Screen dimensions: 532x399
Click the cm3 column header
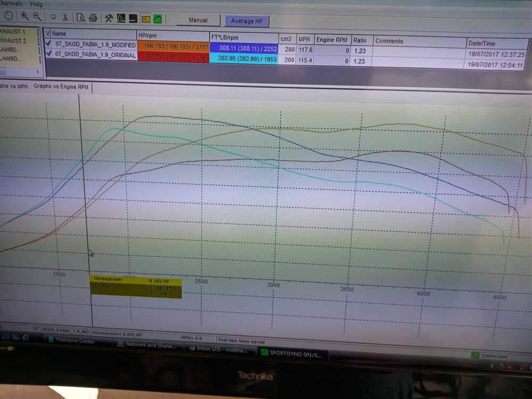[288, 39]
